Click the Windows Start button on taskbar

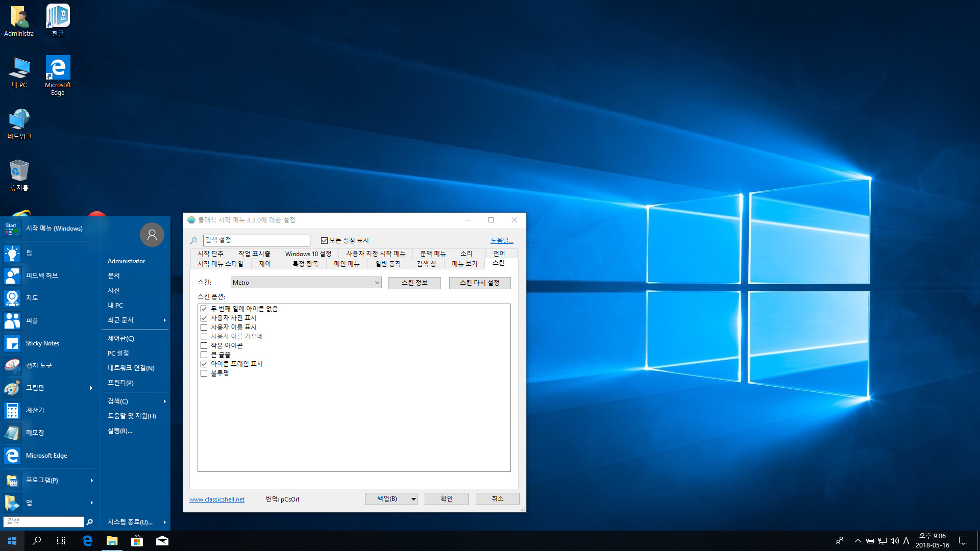pyautogui.click(x=12, y=541)
